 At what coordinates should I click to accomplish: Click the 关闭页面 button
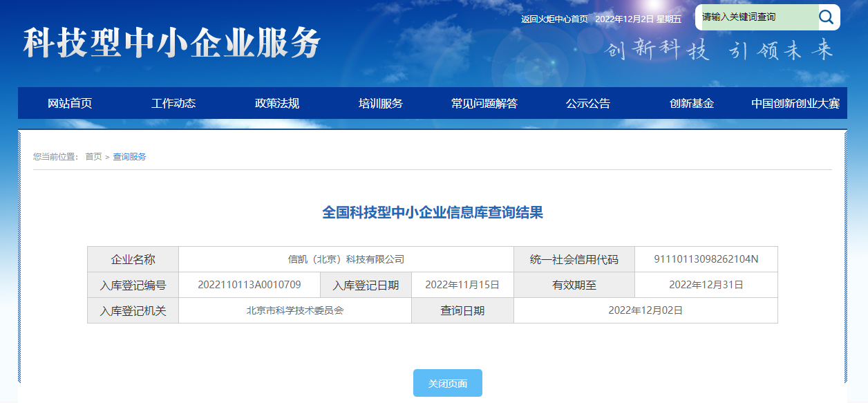pos(448,383)
